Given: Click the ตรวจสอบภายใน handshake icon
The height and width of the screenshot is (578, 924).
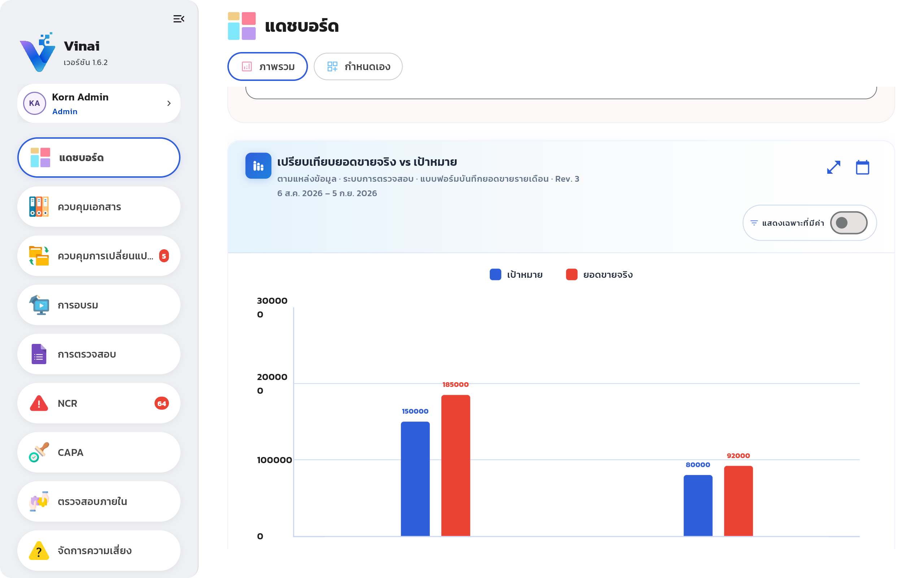Looking at the screenshot, I should coord(39,501).
